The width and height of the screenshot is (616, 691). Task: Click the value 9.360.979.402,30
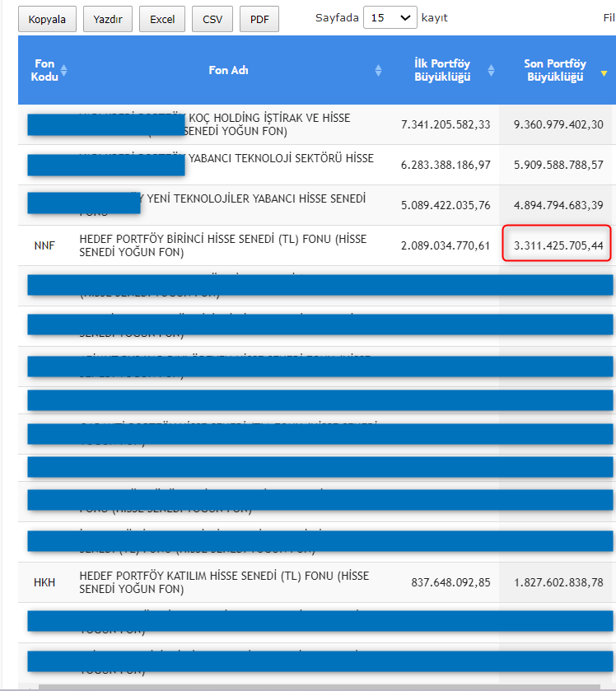click(558, 124)
